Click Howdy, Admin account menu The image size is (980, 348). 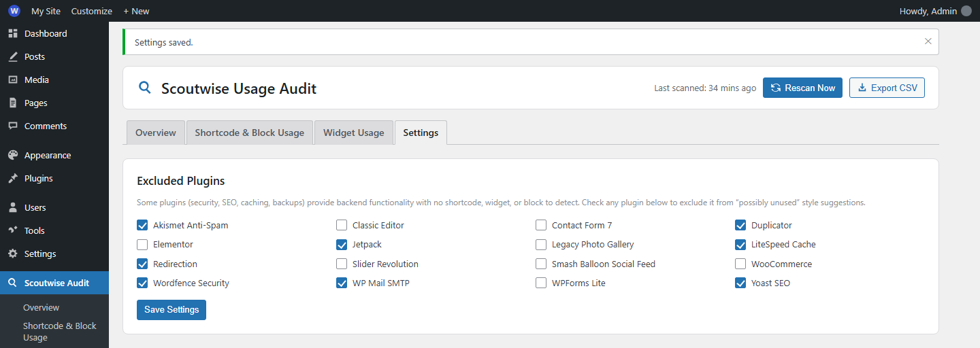(936, 11)
